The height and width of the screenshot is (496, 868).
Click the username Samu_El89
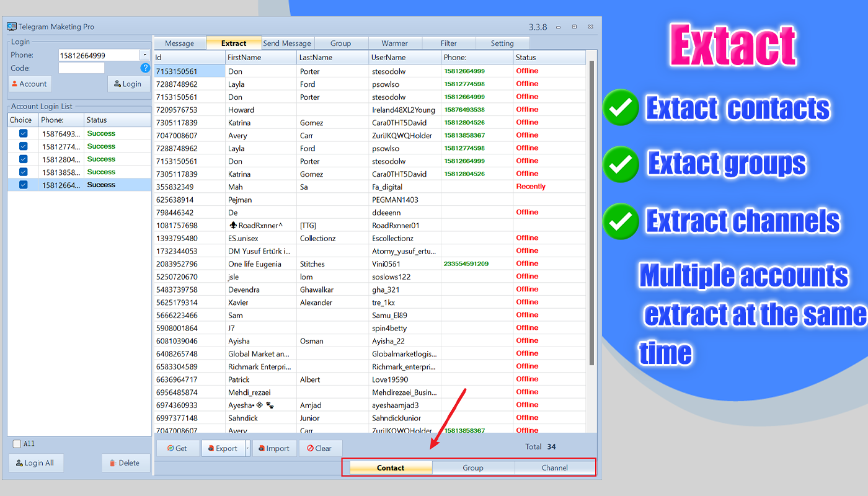coord(389,316)
